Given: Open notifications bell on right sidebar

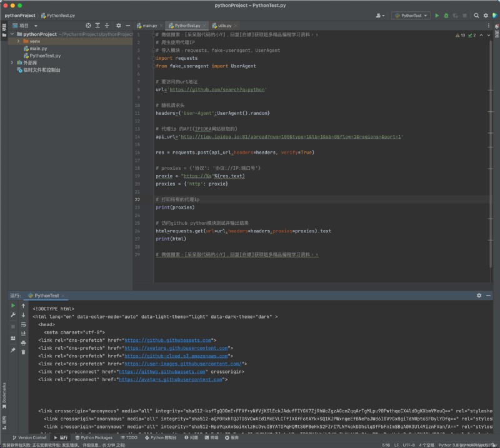Looking at the screenshot, I should tap(497, 26).
